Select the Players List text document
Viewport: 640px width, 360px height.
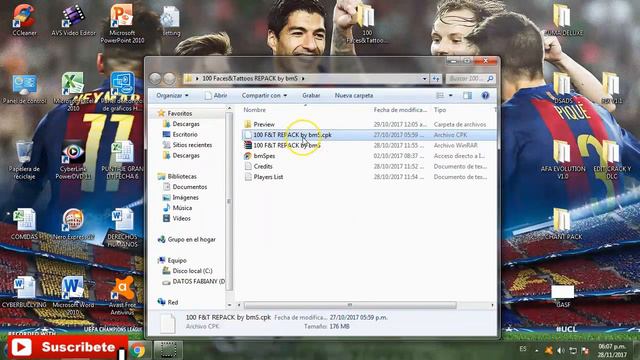369,177
